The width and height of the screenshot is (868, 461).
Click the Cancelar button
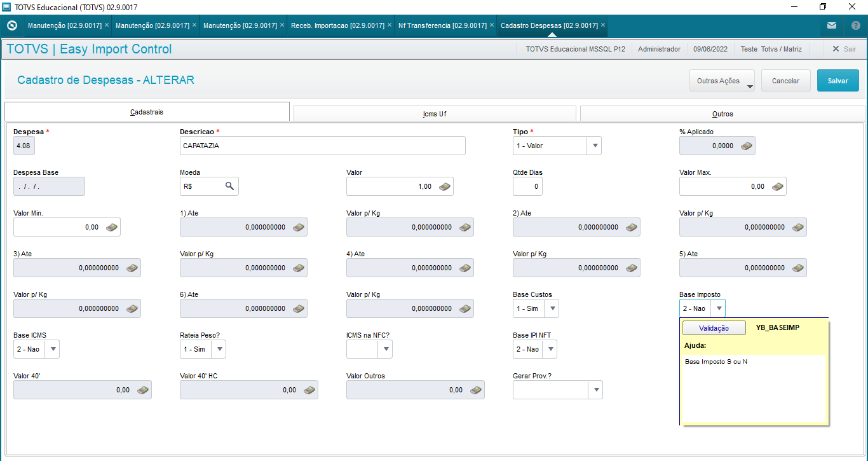pos(785,81)
